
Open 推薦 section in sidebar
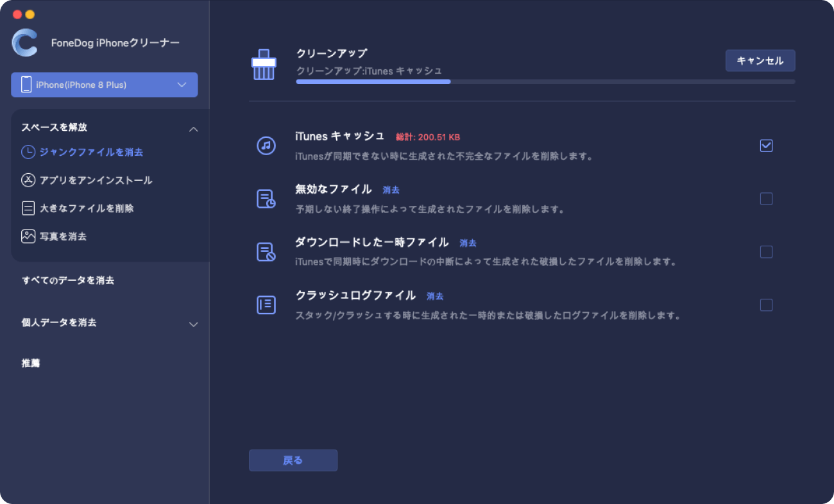[x=31, y=363]
